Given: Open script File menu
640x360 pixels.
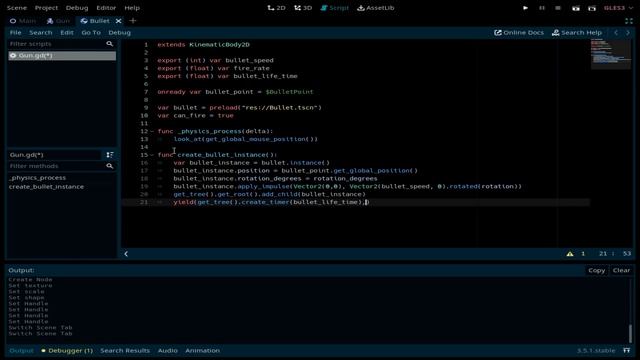Looking at the screenshot, I should [x=16, y=32].
